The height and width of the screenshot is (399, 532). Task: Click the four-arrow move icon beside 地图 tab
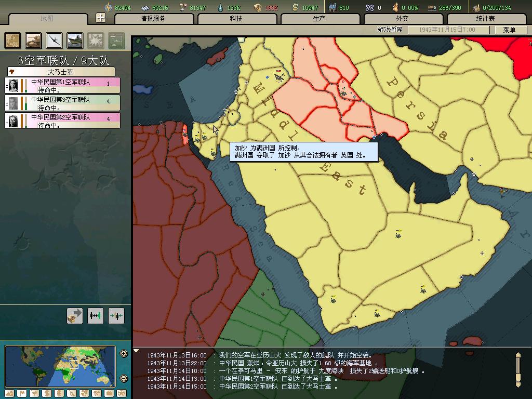101,18
